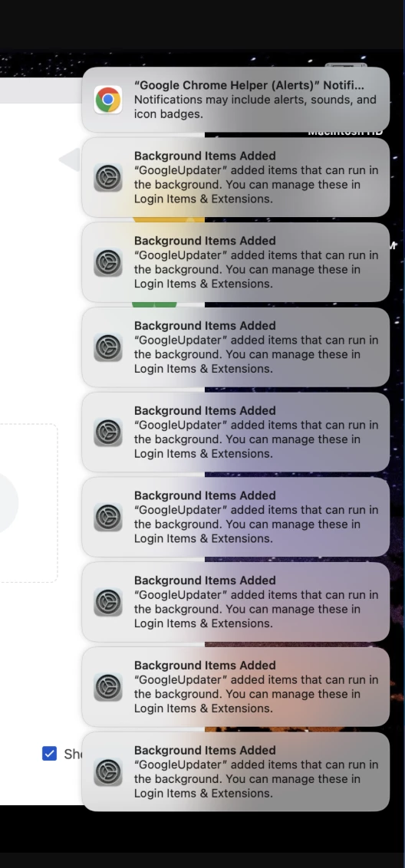Uncheck the blue checkbox beside "Sh" label

click(49, 754)
